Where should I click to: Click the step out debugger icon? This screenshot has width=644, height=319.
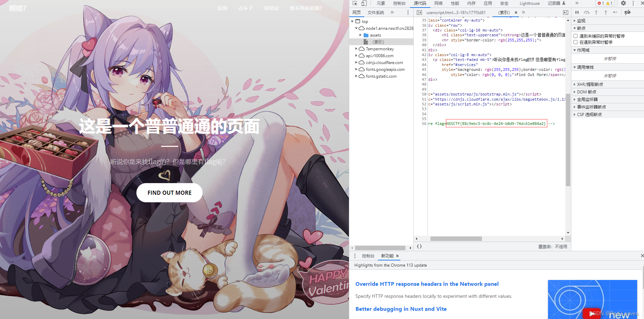[606, 12]
